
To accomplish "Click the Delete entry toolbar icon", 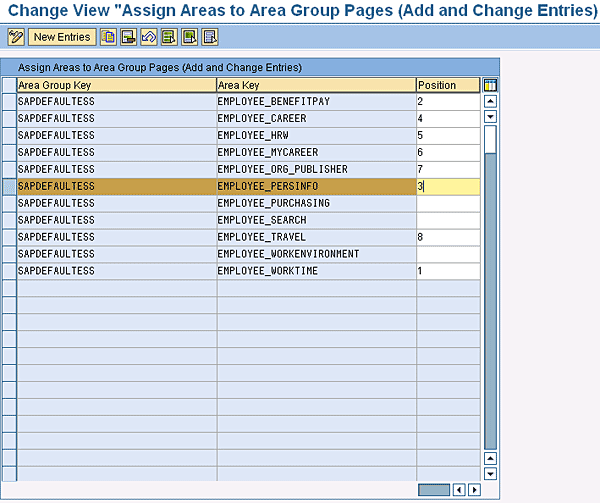I will (x=128, y=37).
